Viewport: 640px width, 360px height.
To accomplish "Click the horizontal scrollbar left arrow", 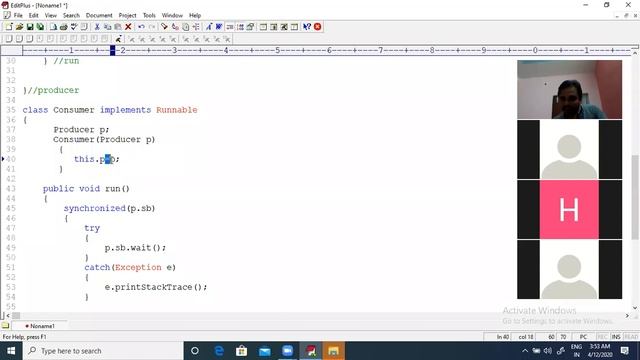I will (x=8, y=316).
